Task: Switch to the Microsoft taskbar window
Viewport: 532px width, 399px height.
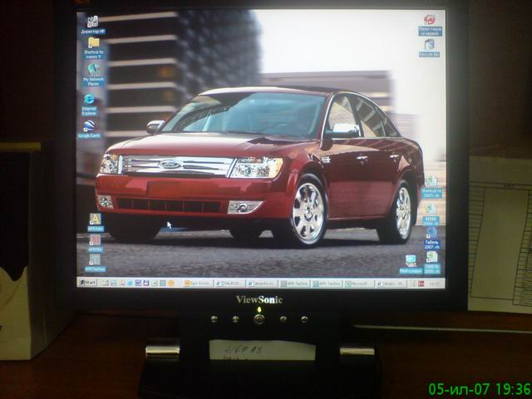Action: pyautogui.click(x=357, y=283)
